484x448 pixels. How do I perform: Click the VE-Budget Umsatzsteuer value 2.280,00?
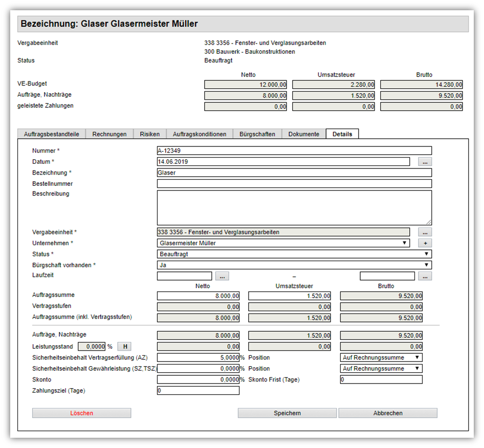[x=334, y=84]
